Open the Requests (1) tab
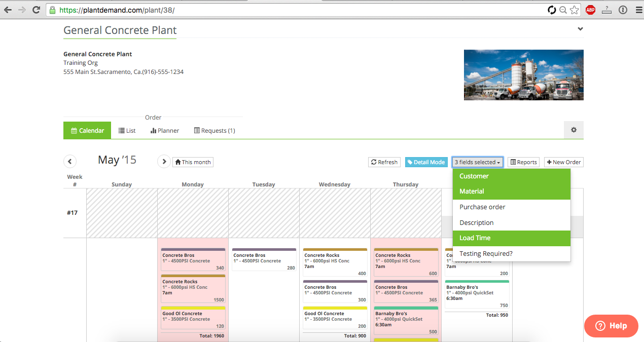This screenshot has height=342, width=644. click(x=214, y=131)
